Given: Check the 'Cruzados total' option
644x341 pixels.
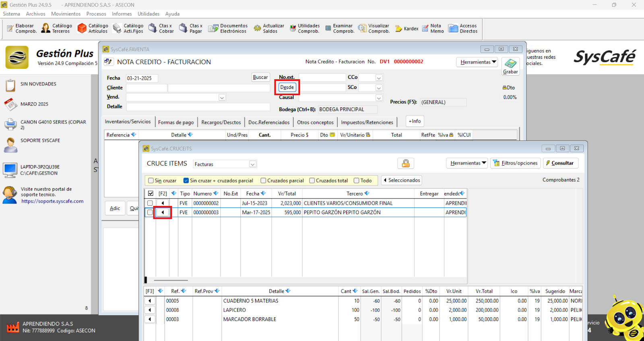Looking at the screenshot, I should click(x=312, y=181).
